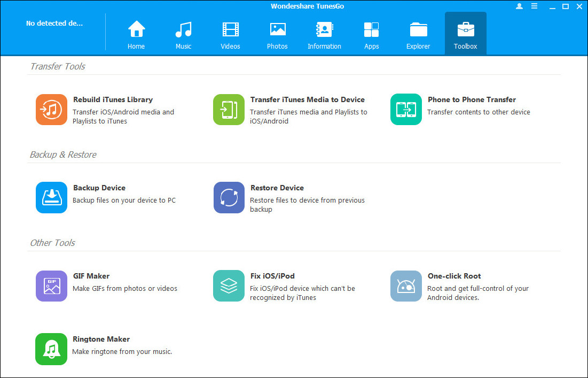Click 'Transfer contents to other device' text

(x=479, y=112)
